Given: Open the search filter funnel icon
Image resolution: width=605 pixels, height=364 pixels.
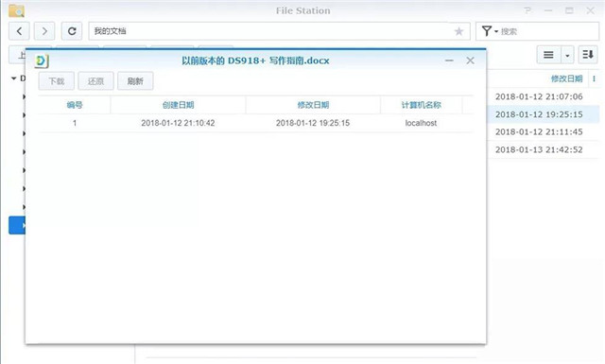Looking at the screenshot, I should coord(487,31).
